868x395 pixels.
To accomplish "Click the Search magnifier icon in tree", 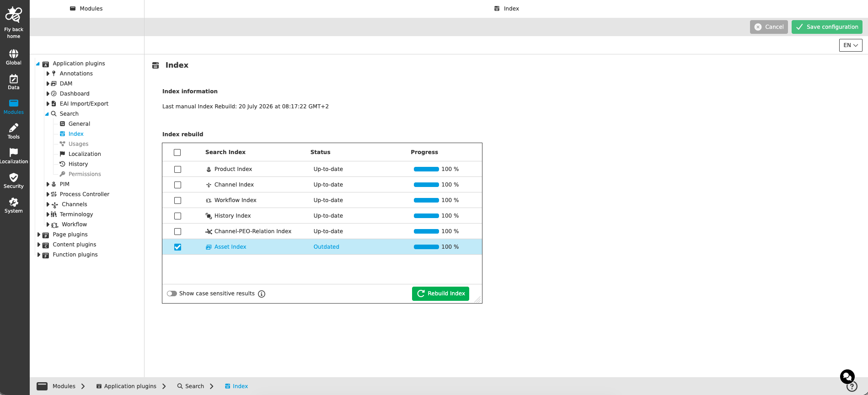I will [54, 114].
